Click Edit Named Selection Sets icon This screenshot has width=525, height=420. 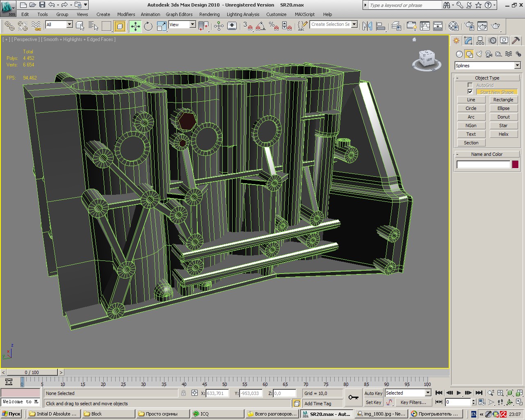pos(301,26)
